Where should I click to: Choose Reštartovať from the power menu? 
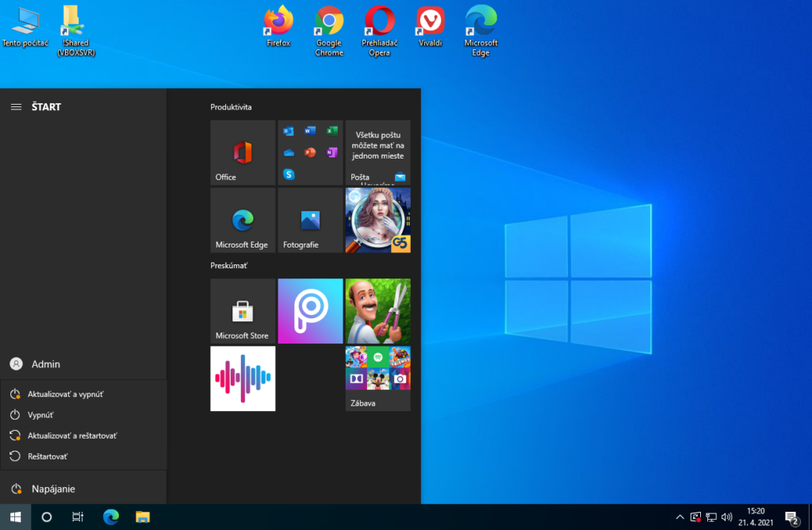pyautogui.click(x=48, y=456)
